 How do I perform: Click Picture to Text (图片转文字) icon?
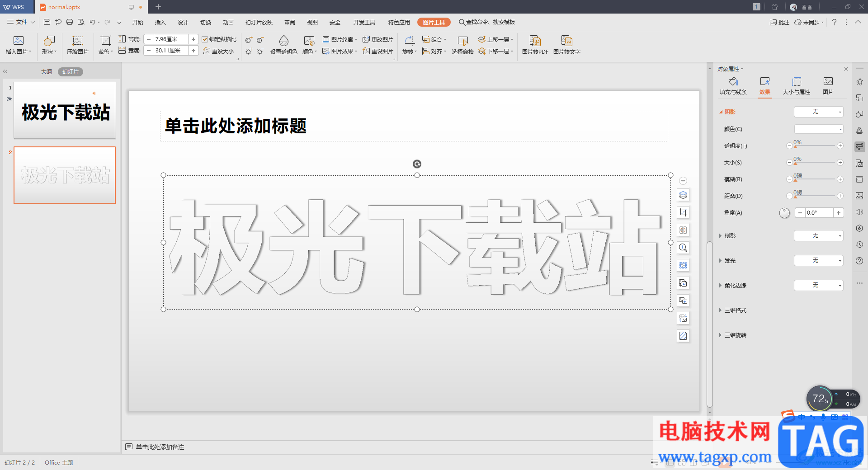(x=566, y=41)
